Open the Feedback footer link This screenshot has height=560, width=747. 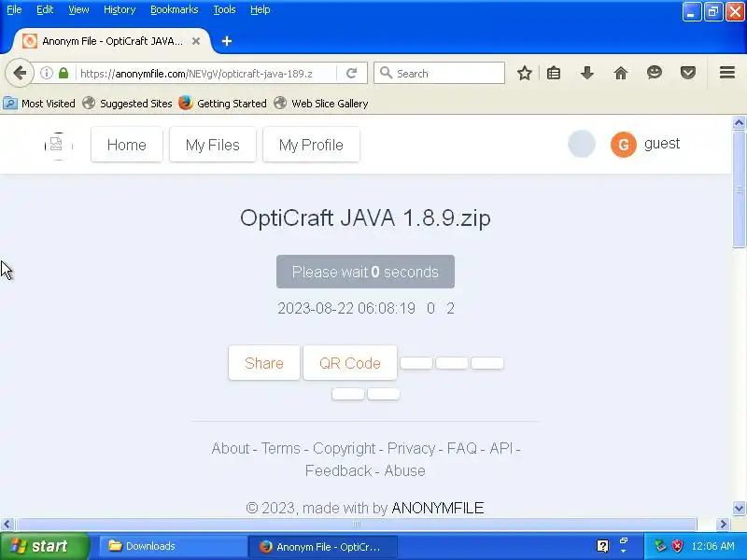338,470
